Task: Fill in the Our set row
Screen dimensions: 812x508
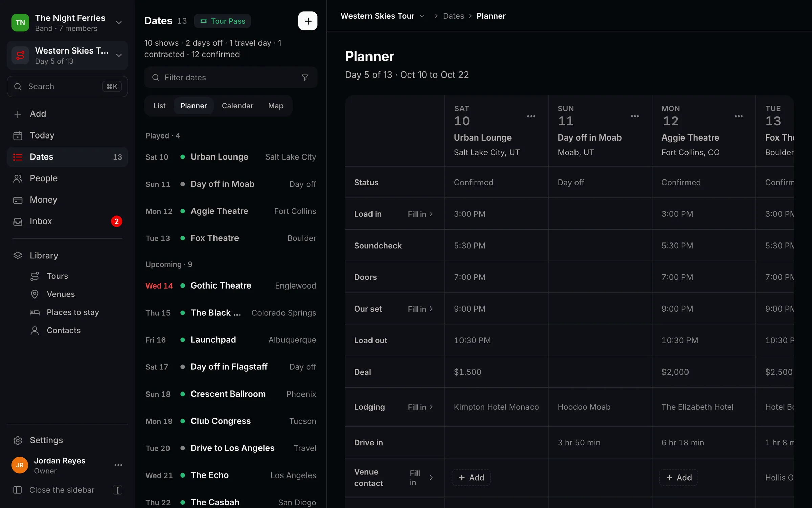Action: [420, 309]
